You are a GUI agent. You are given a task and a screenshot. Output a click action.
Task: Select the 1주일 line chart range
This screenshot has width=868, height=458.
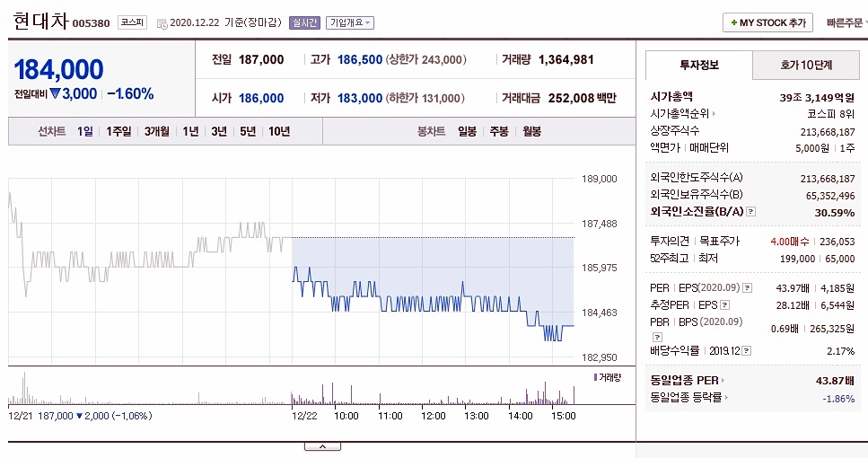point(118,131)
